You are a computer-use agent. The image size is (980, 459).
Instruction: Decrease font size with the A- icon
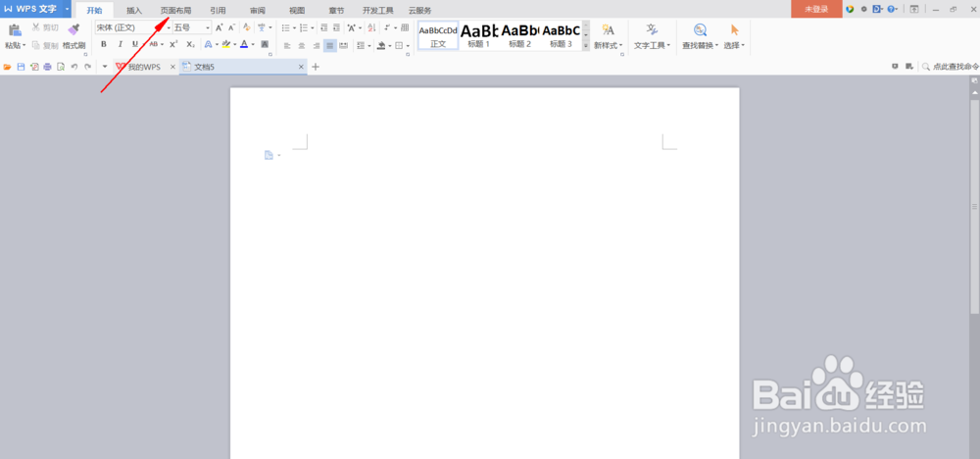(231, 27)
